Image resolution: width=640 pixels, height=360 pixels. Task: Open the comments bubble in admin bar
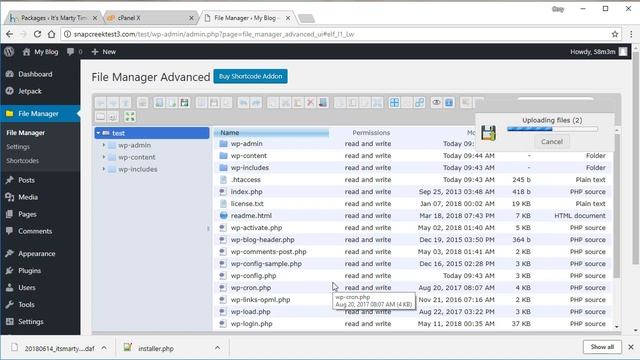[74, 52]
